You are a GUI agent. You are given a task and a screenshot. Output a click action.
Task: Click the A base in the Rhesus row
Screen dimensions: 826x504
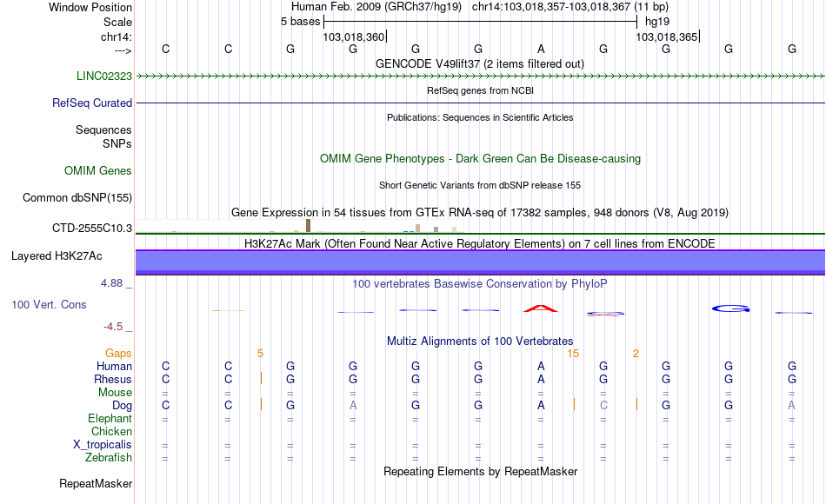pos(541,379)
